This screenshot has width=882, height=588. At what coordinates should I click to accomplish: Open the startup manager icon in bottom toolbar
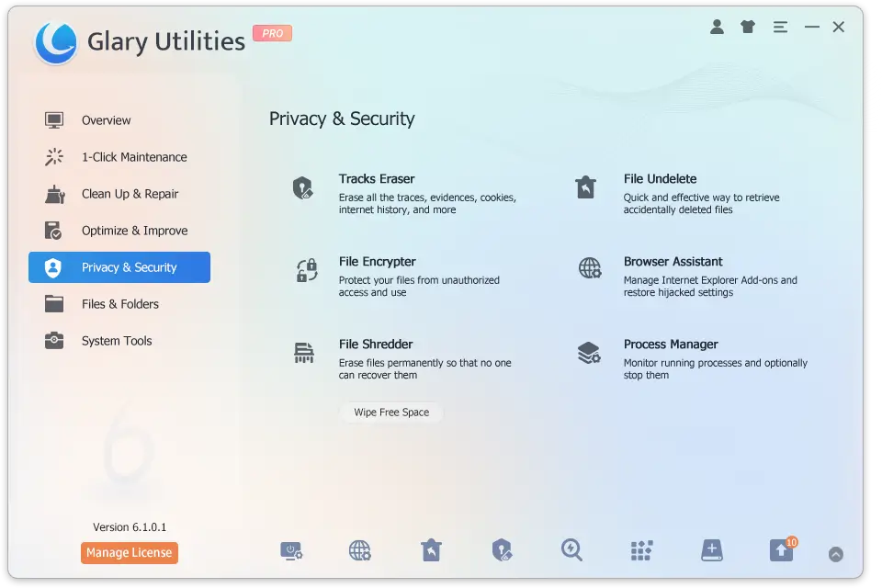click(289, 550)
